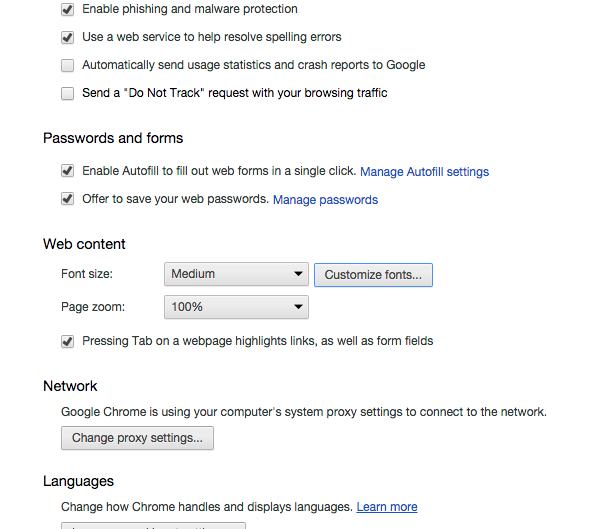Screen dimensions: 593x529
Task: Open the Page zoom 100% dropdown
Action: tap(236, 307)
